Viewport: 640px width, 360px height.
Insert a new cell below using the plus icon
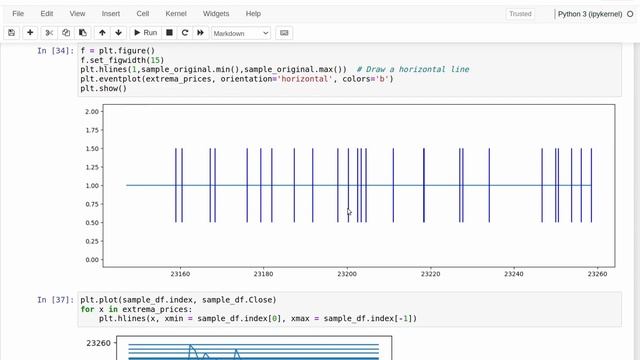pyautogui.click(x=30, y=33)
